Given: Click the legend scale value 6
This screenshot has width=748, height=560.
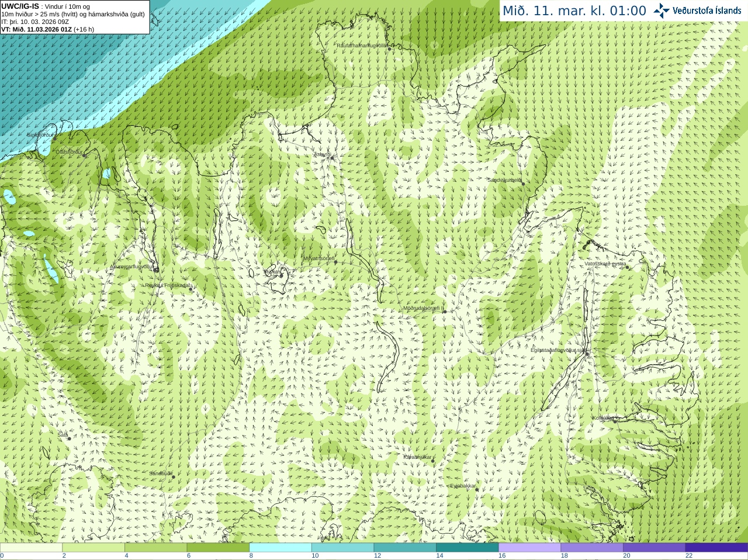Looking at the screenshot, I should click(x=189, y=556).
